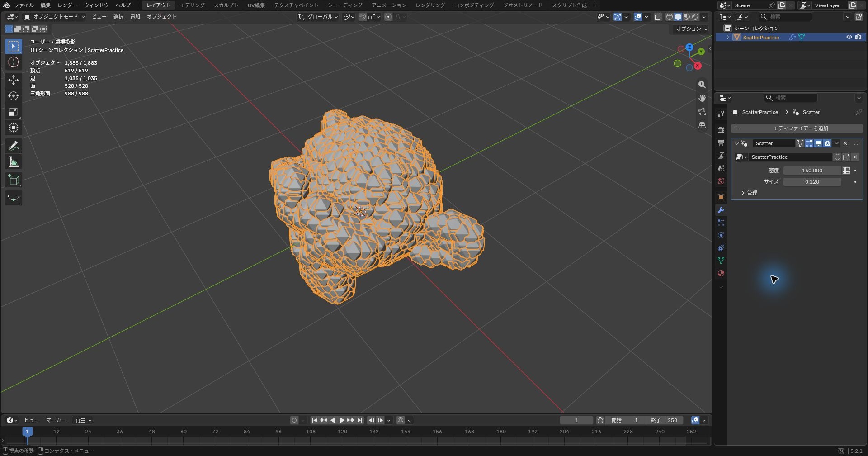
Task: Click the 密度 value field showing 150.000
Action: coord(812,171)
